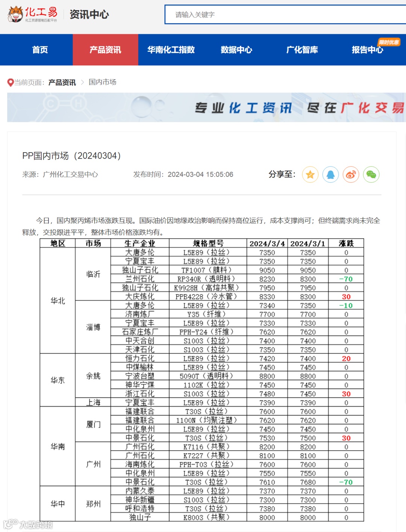406x532 pixels.
Task: Click the red location pin icon
Action: (x=11, y=82)
